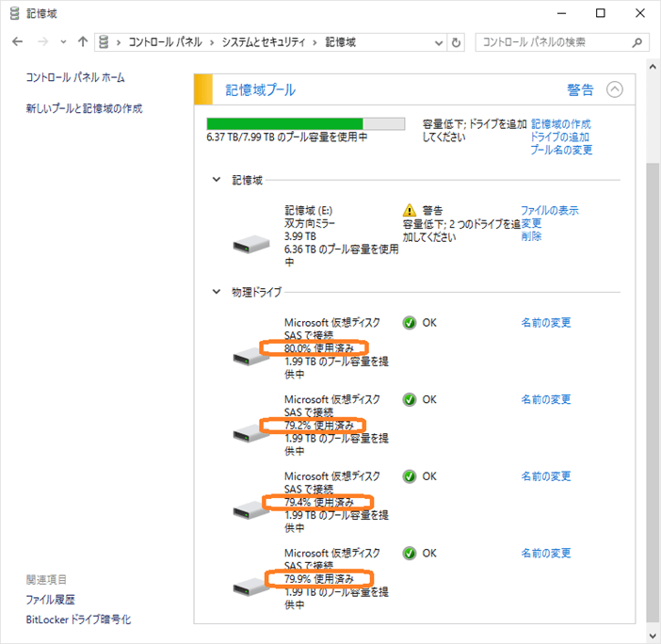The height and width of the screenshot is (644, 661).
Task: Open ファイルの表示 link
Action: (550, 210)
